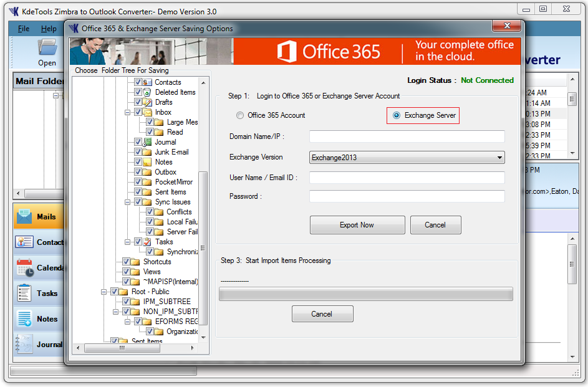Open the Tasks clipboard icon in sidebar
Viewport: 588px width, 387px height.
pyautogui.click(x=24, y=293)
